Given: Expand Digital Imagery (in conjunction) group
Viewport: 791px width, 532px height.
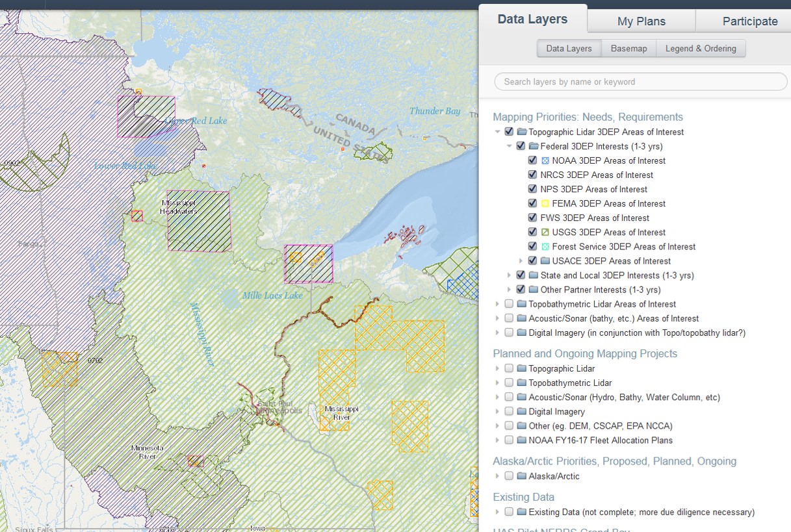Looking at the screenshot, I should [x=498, y=333].
